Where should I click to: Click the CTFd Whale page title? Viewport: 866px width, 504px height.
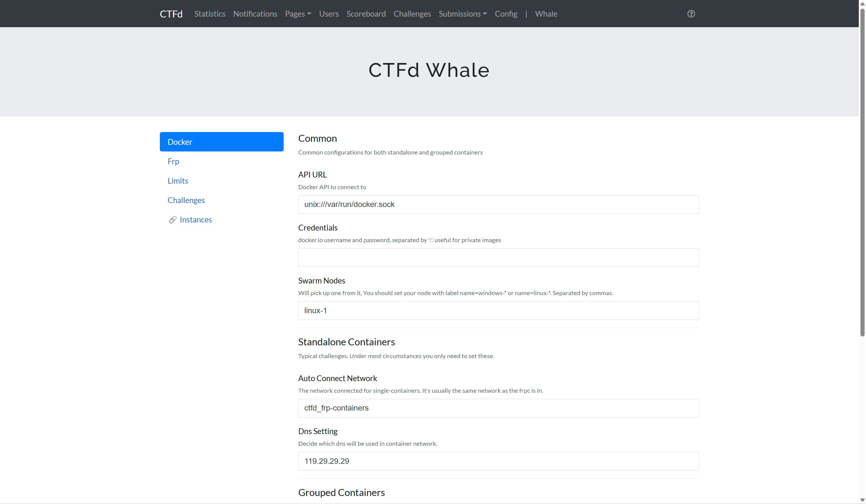429,70
